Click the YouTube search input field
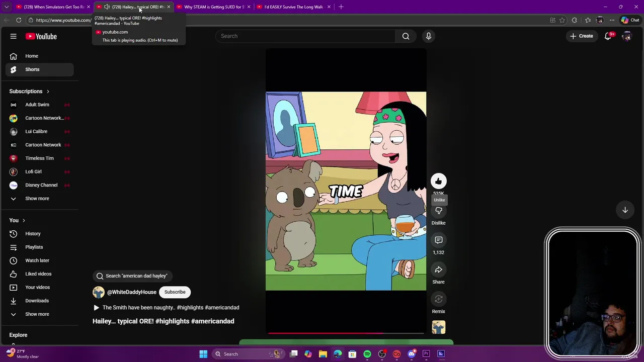The height and width of the screenshot is (362, 644). click(x=305, y=36)
